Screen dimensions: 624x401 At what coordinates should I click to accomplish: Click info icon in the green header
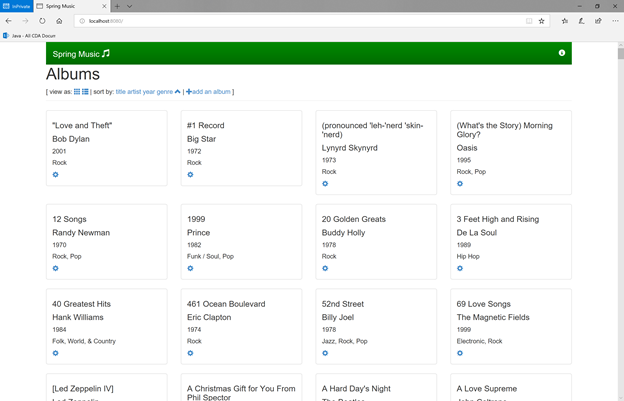click(561, 53)
